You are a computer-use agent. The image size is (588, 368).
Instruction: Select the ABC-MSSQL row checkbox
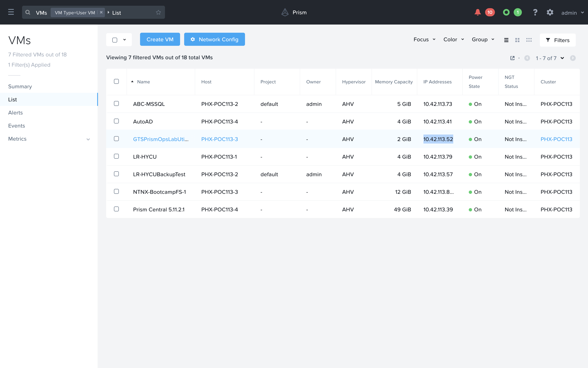point(116,103)
